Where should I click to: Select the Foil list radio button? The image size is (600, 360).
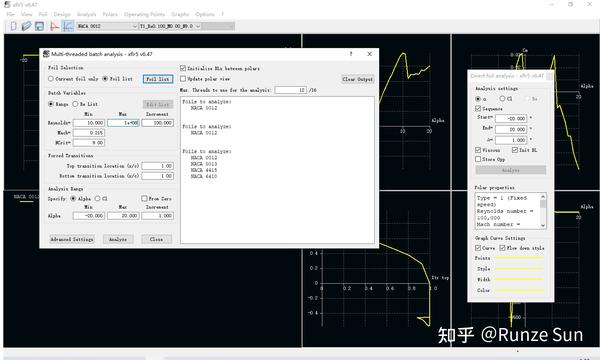pos(105,79)
